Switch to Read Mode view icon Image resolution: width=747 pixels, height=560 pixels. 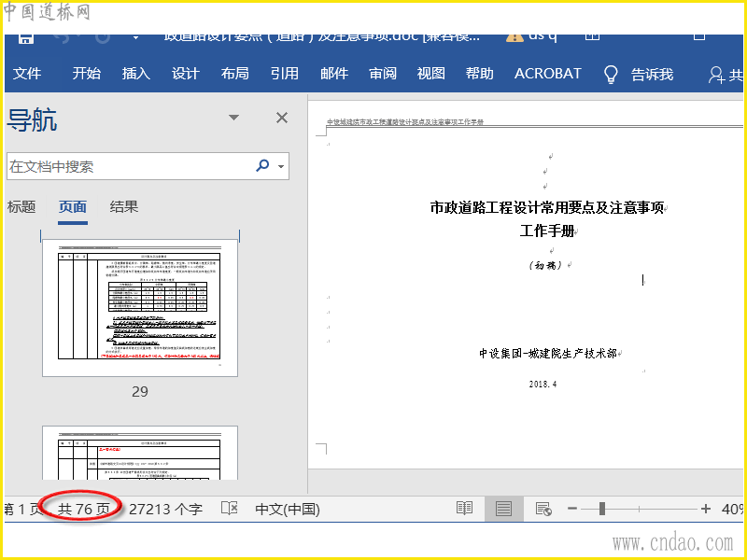(464, 509)
